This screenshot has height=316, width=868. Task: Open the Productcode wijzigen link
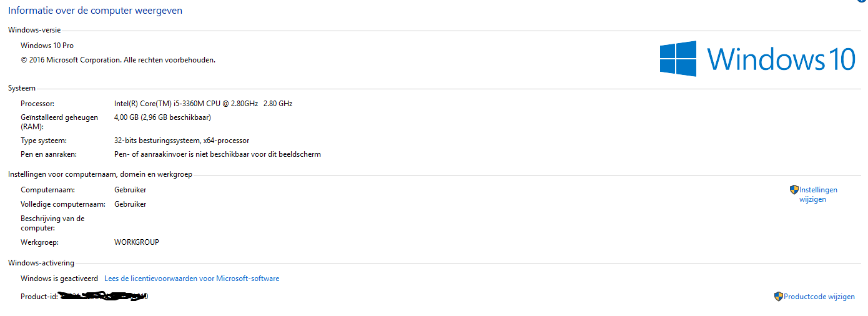(819, 297)
